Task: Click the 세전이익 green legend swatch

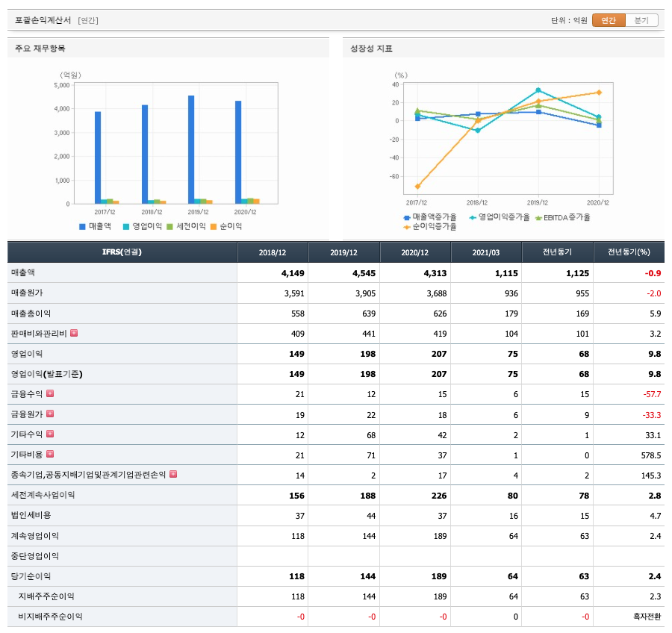Action: tap(169, 227)
